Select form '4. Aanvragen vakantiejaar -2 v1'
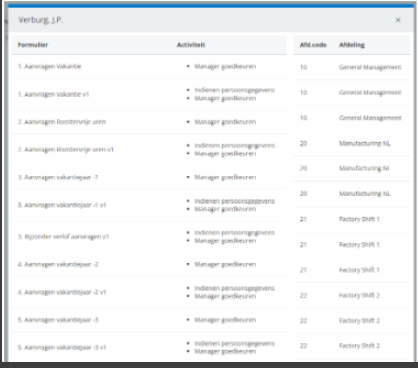Screen dimensions: 418x368 62,292
